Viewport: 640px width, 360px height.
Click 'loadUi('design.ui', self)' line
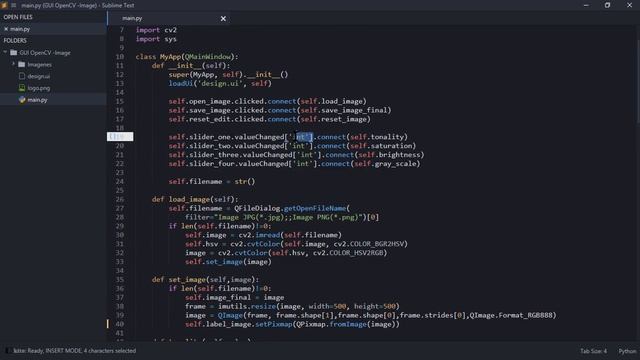220,83
